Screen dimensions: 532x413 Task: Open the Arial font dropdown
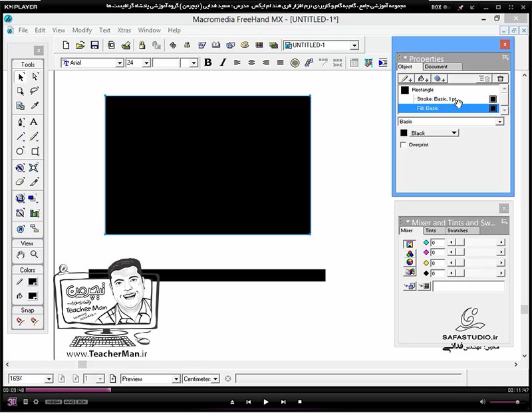[120, 63]
